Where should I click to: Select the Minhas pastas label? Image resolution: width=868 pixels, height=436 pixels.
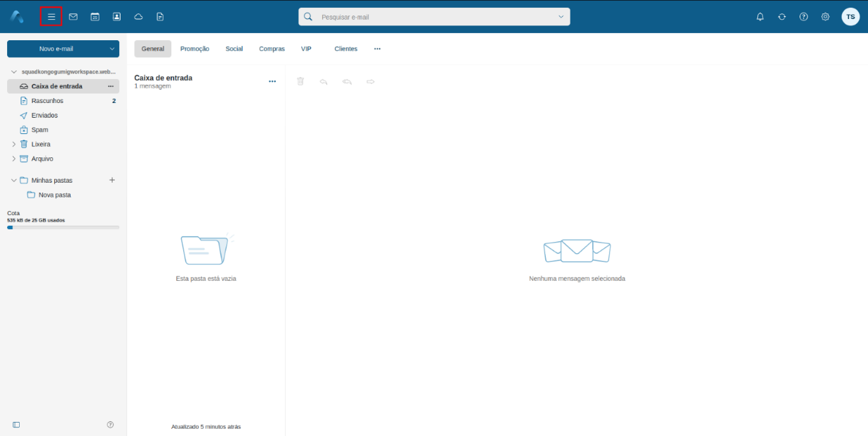click(51, 180)
